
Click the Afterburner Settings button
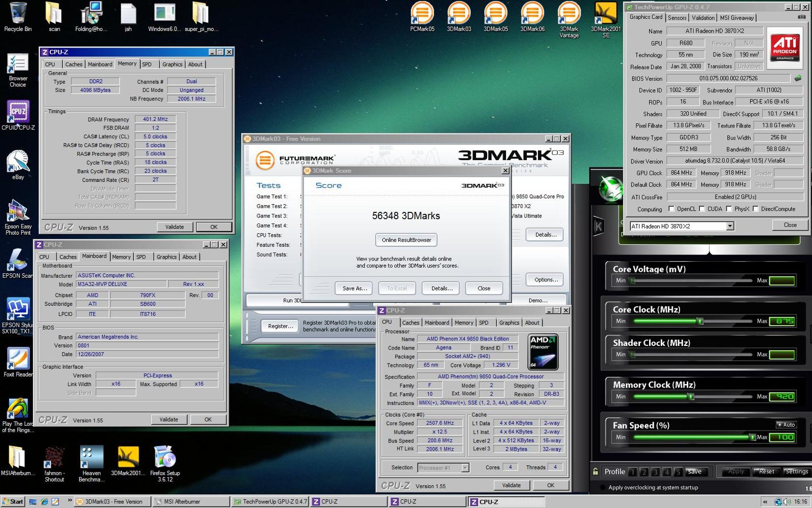[796, 472]
